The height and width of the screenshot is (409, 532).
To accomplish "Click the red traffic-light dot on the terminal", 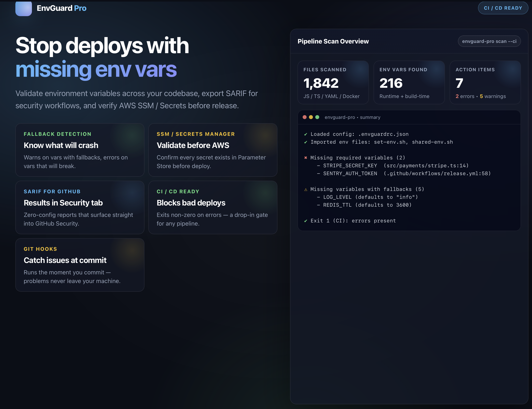I will click(x=305, y=117).
